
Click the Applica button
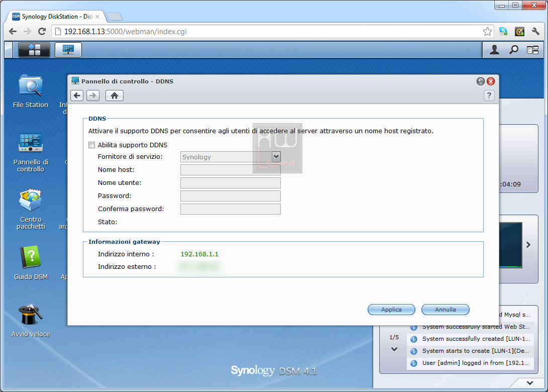[391, 310]
